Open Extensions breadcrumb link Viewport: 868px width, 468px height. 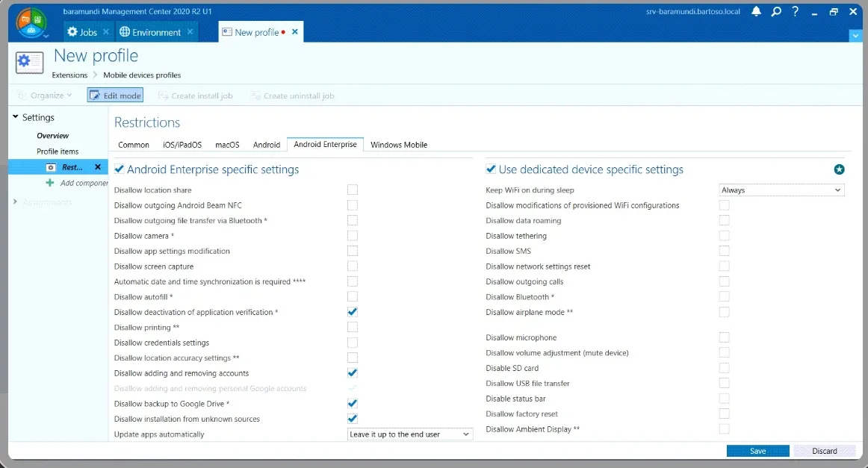[69, 75]
